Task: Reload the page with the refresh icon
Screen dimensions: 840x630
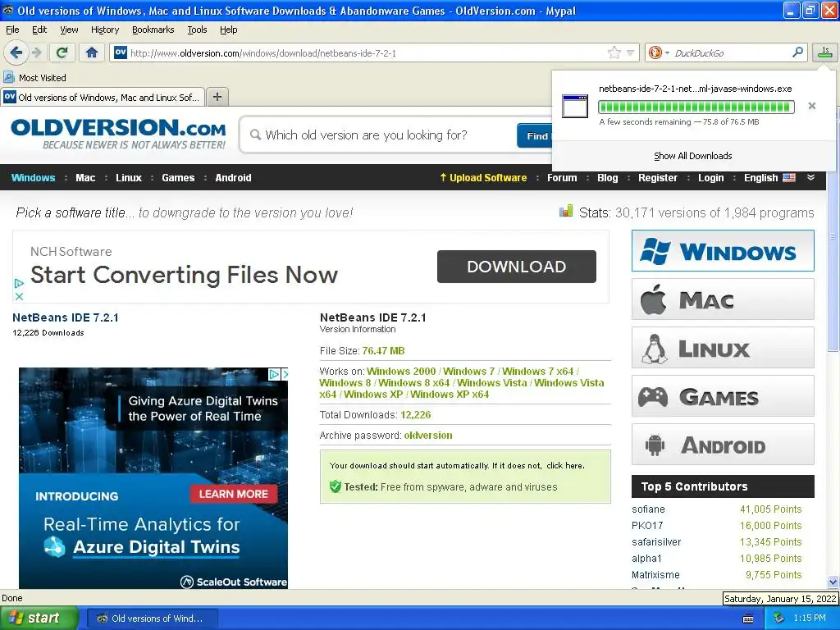Action: point(62,52)
